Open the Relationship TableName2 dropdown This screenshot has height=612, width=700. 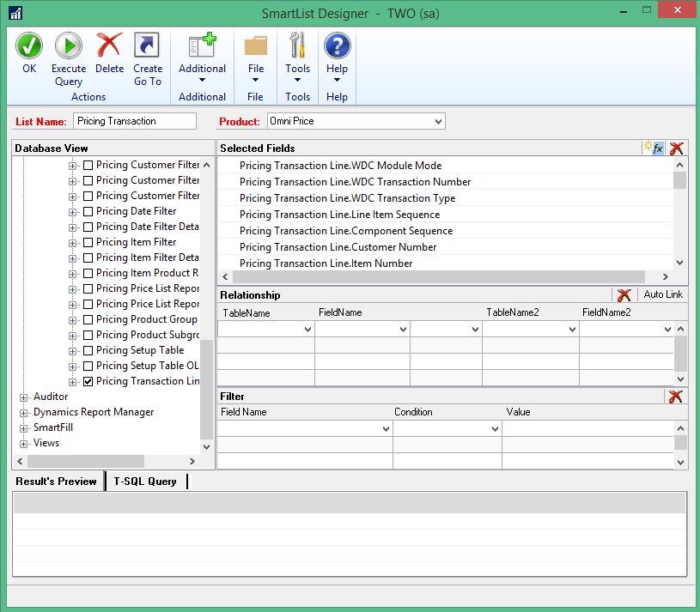pos(572,330)
